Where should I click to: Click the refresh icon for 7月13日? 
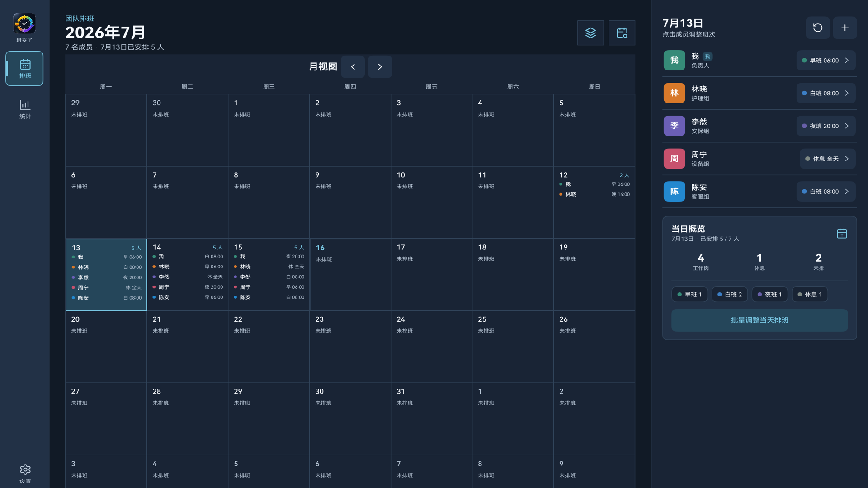point(817,28)
